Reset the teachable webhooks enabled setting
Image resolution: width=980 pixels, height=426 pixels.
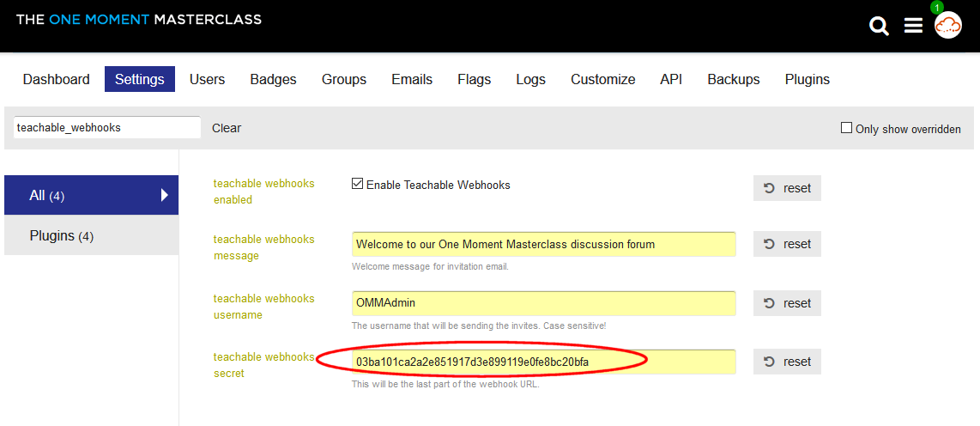(787, 188)
